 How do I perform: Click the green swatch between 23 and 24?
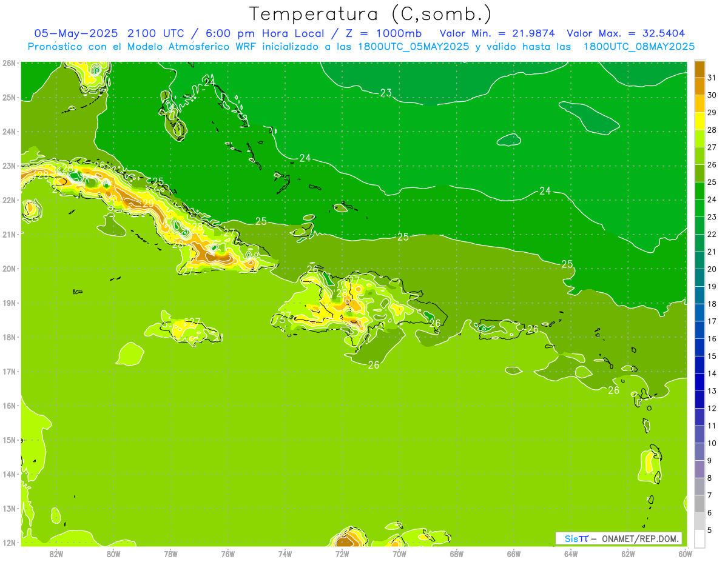coord(699,209)
